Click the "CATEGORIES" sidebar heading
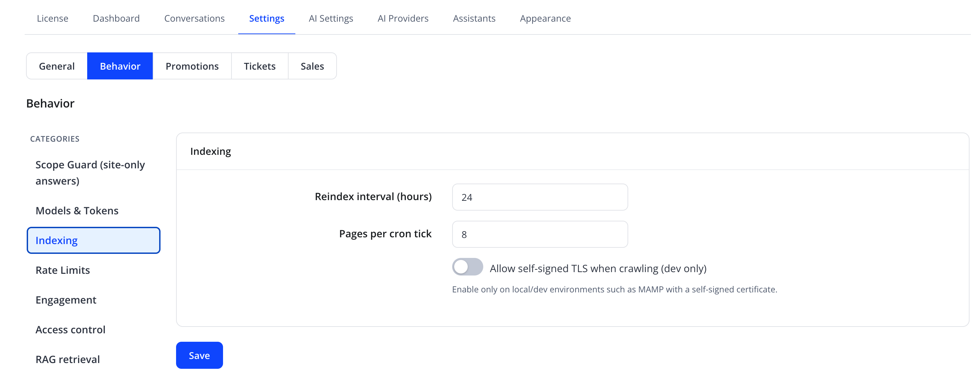Screen dimensions: 980x384 pos(55,139)
